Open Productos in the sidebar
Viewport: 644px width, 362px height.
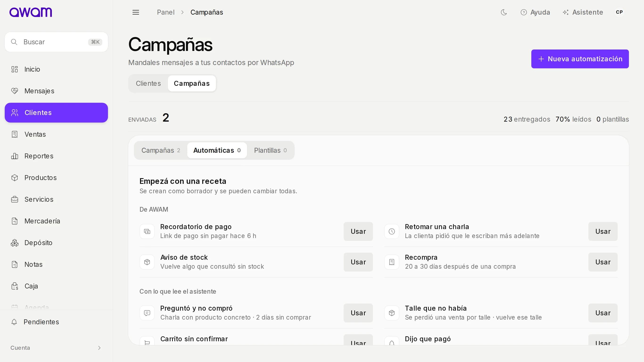[56, 178]
